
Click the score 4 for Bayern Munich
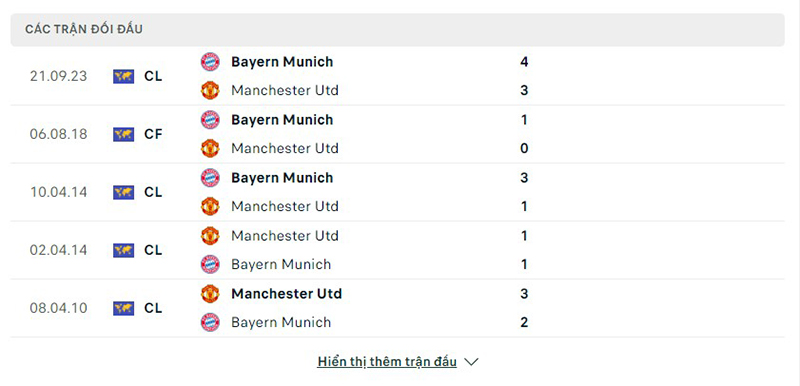pyautogui.click(x=524, y=62)
